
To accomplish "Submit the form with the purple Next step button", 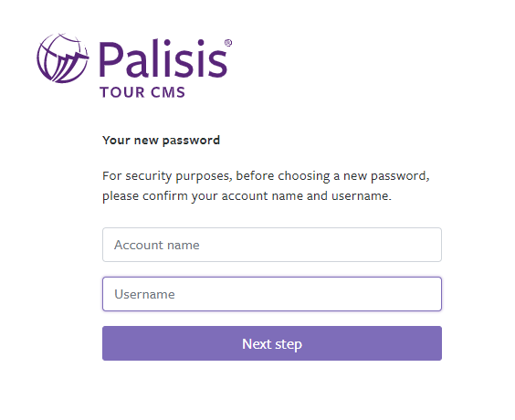I will pos(272,343).
